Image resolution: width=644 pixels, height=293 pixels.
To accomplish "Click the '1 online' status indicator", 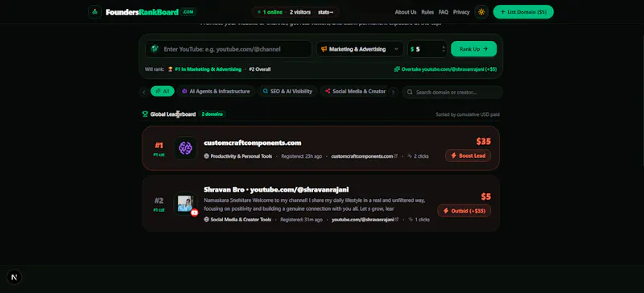I will (x=270, y=12).
